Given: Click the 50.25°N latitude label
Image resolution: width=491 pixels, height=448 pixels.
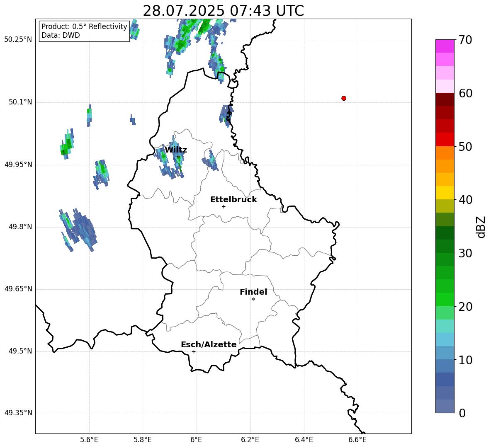Looking at the screenshot, I should pyautogui.click(x=18, y=40).
